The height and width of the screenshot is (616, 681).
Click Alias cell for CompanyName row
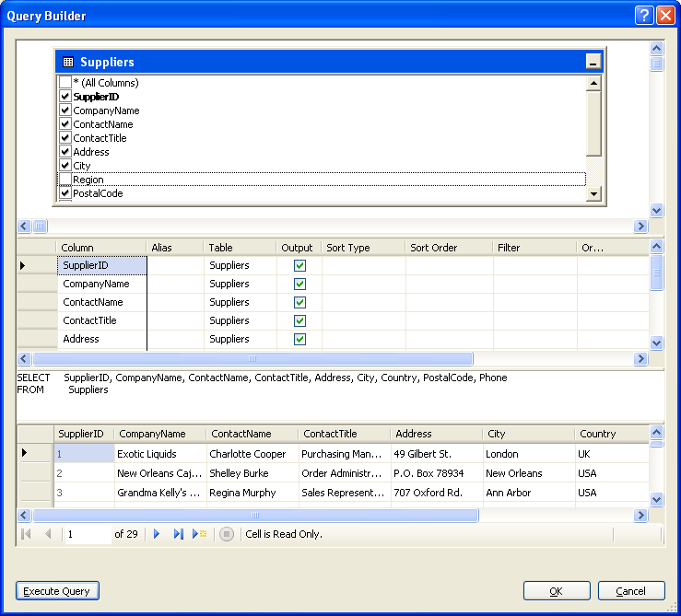[175, 284]
